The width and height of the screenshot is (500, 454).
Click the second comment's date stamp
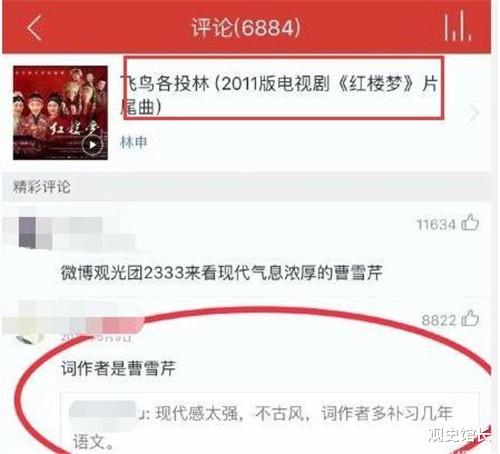(x=97, y=337)
